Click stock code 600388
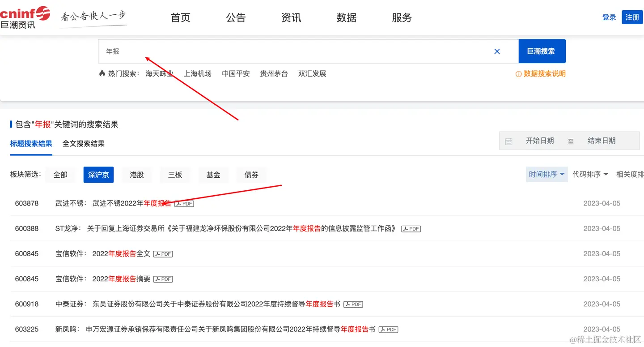 tap(27, 228)
